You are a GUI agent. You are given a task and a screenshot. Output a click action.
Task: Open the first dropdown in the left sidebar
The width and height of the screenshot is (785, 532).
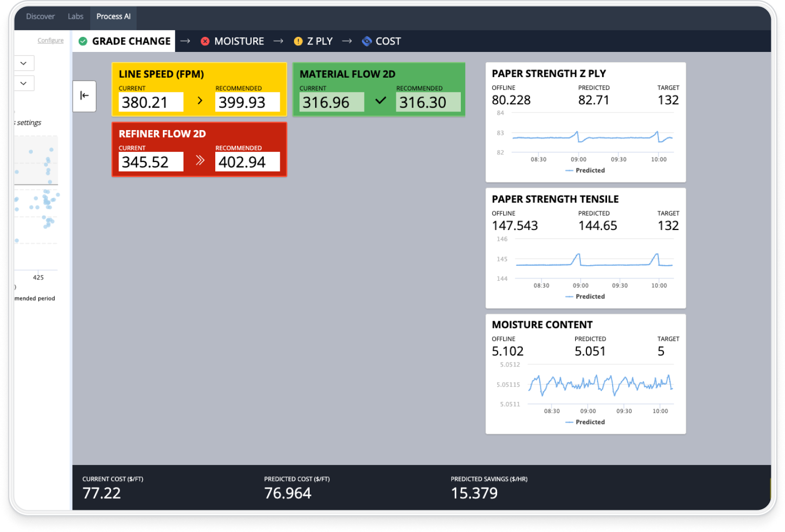[24, 63]
